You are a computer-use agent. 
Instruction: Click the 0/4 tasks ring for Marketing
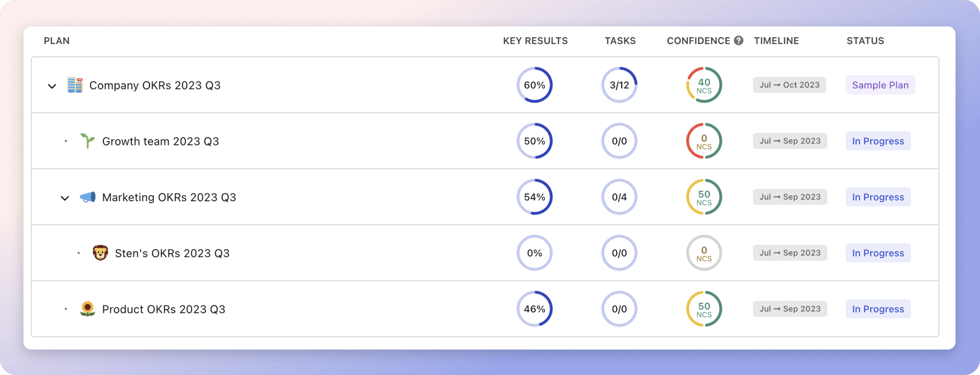coord(619,197)
